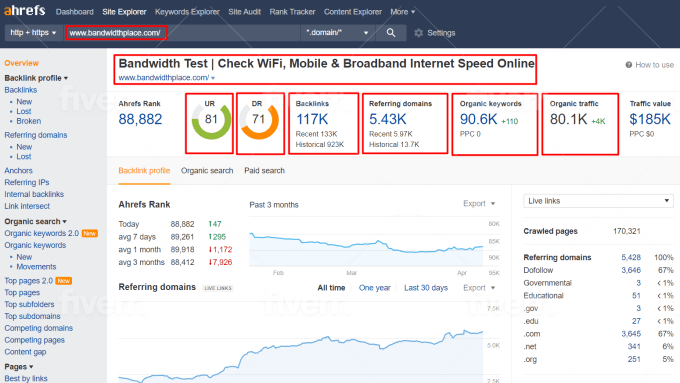This screenshot has height=383, width=680.
Task: Open Ahrefs Rank Export dropdown
Action: pyautogui.click(x=479, y=203)
